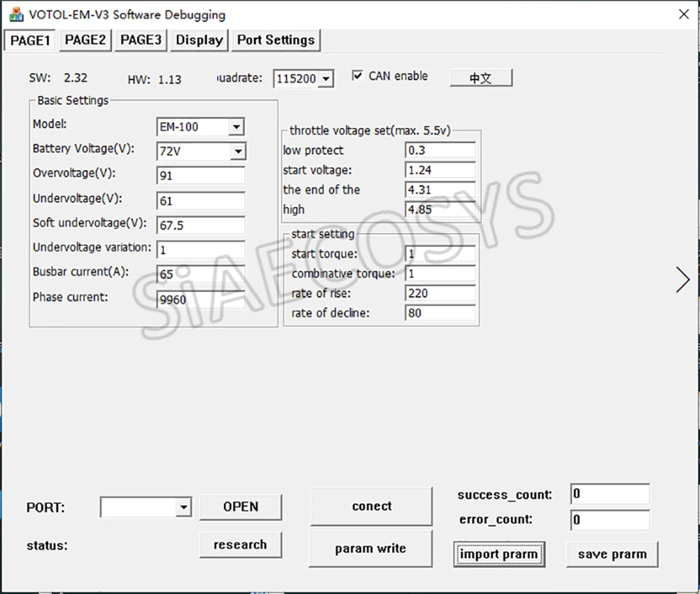Switch to the PAGE1 tab

point(30,40)
